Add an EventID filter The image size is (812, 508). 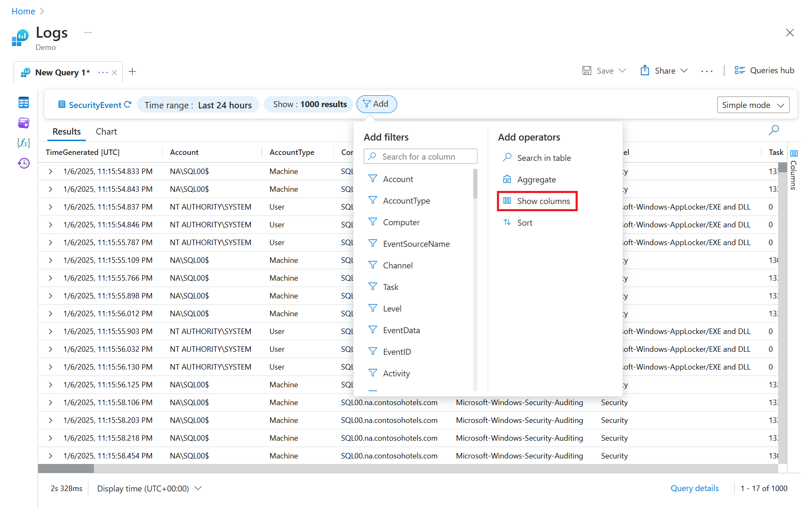click(397, 352)
